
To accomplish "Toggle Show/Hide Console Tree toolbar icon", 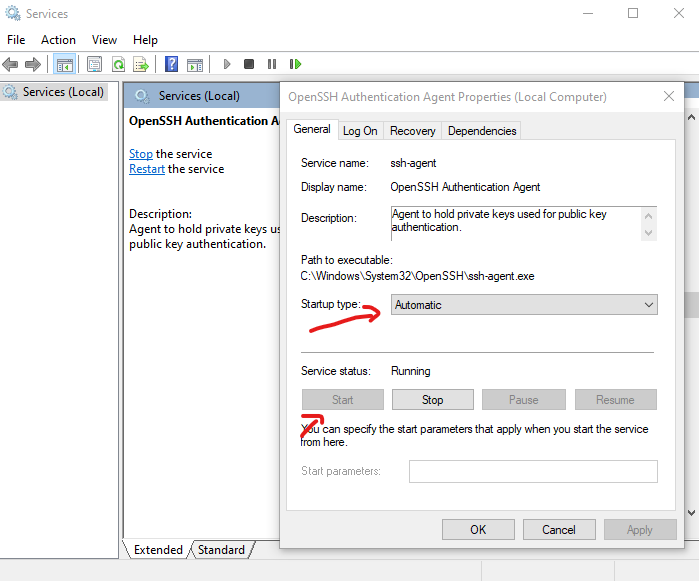I will (x=64, y=65).
